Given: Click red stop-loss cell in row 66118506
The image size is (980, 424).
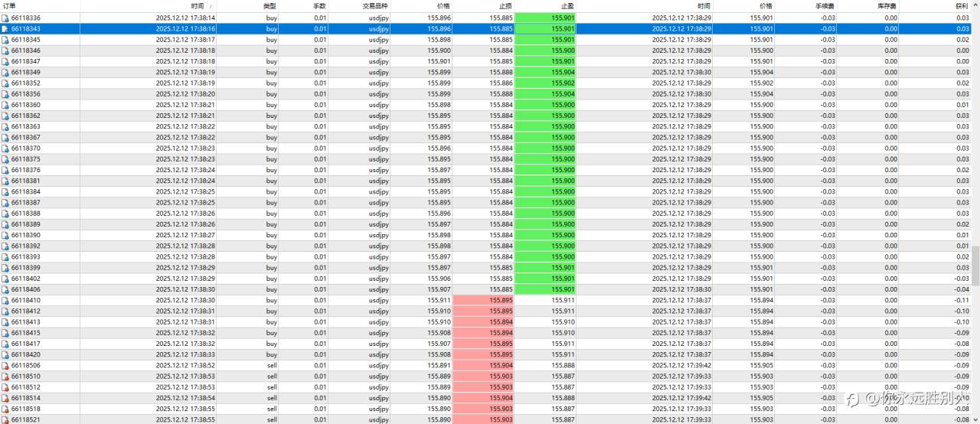Looking at the screenshot, I should click(484, 365).
